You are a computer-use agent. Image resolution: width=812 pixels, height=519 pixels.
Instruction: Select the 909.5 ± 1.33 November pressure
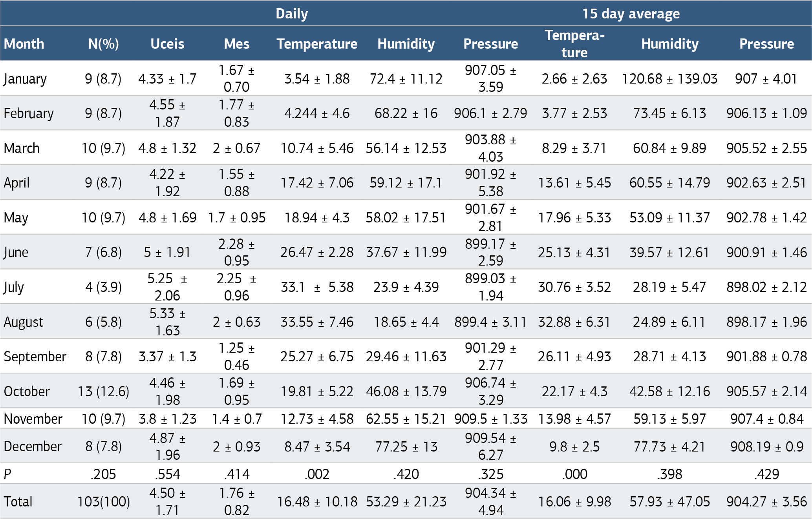coord(491,419)
